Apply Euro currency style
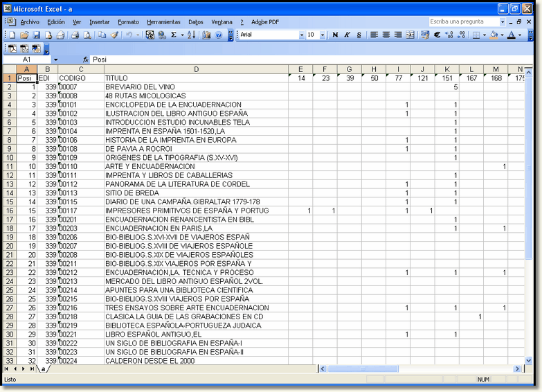The width and height of the screenshot is (542, 392). pyautogui.click(x=437, y=35)
